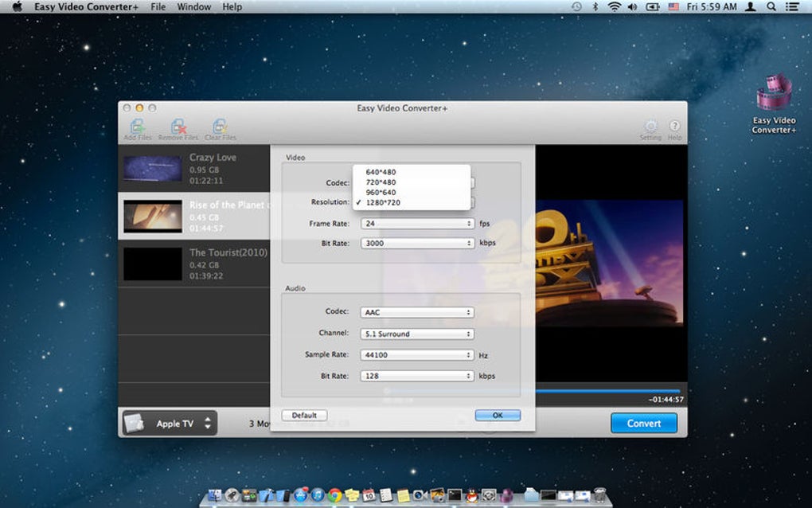Image resolution: width=812 pixels, height=508 pixels.
Task: Open the video Frame Rate dropdown
Action: (x=417, y=224)
